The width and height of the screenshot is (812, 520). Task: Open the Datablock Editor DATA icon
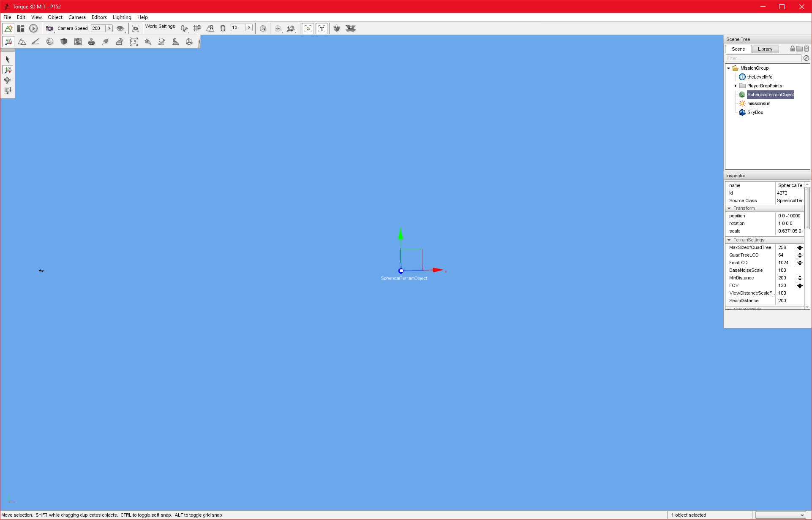(x=78, y=41)
